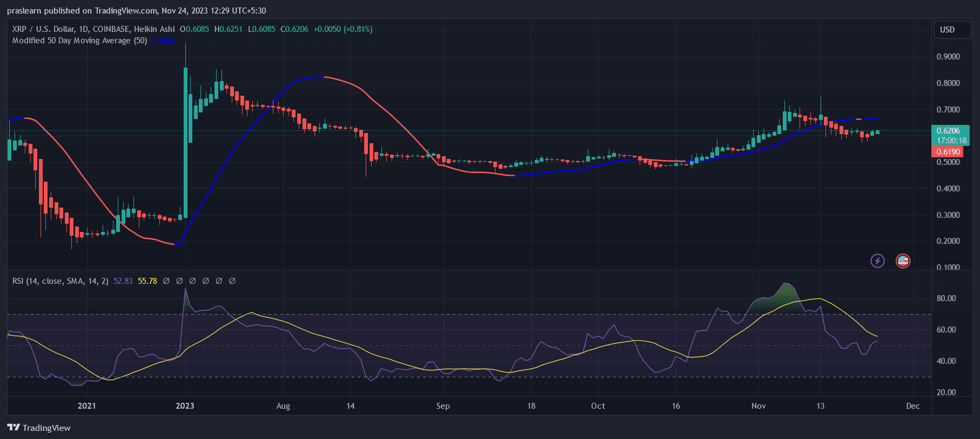Image resolution: width=980 pixels, height=439 pixels.
Task: Click the 80.00 level on RSI scale
Action: [946, 298]
